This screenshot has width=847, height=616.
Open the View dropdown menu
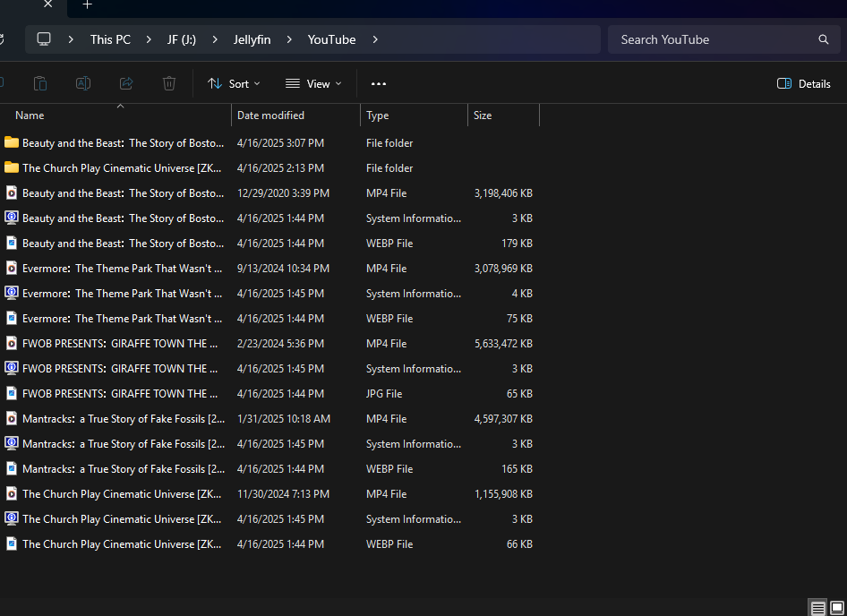coord(313,83)
